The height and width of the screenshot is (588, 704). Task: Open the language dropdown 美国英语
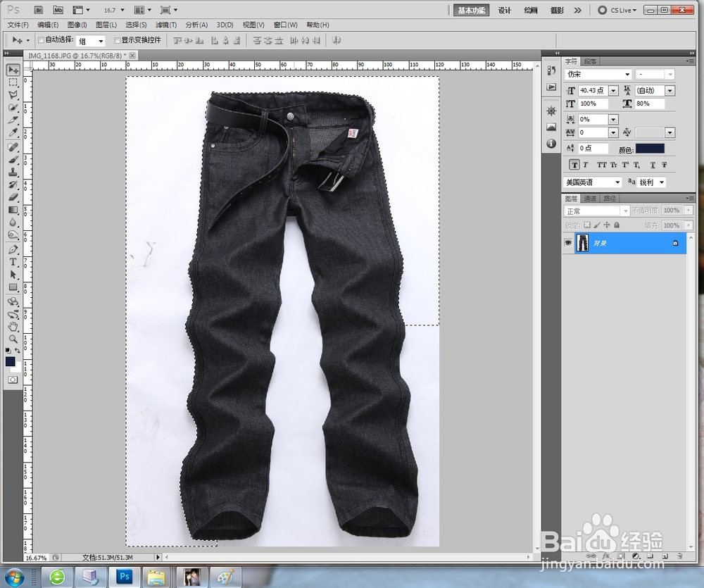[617, 182]
